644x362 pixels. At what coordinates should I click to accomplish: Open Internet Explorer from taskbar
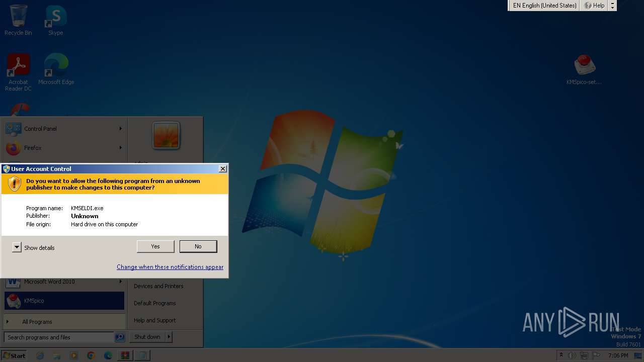[x=40, y=355]
